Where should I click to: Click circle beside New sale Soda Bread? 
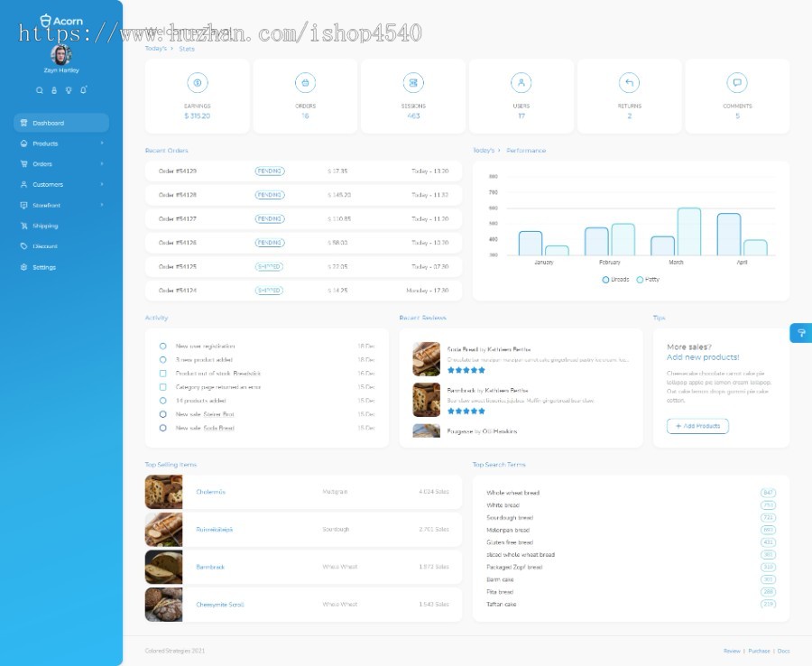tap(163, 429)
